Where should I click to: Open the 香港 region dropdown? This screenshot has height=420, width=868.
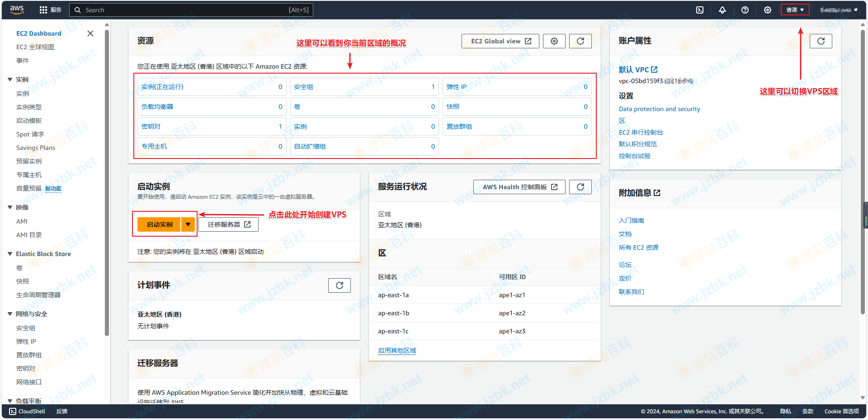(x=795, y=10)
